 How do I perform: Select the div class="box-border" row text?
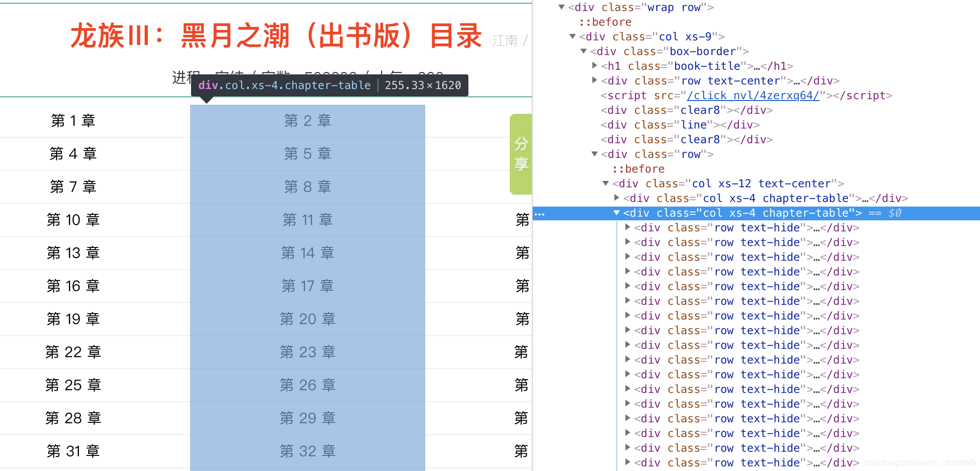tap(670, 51)
